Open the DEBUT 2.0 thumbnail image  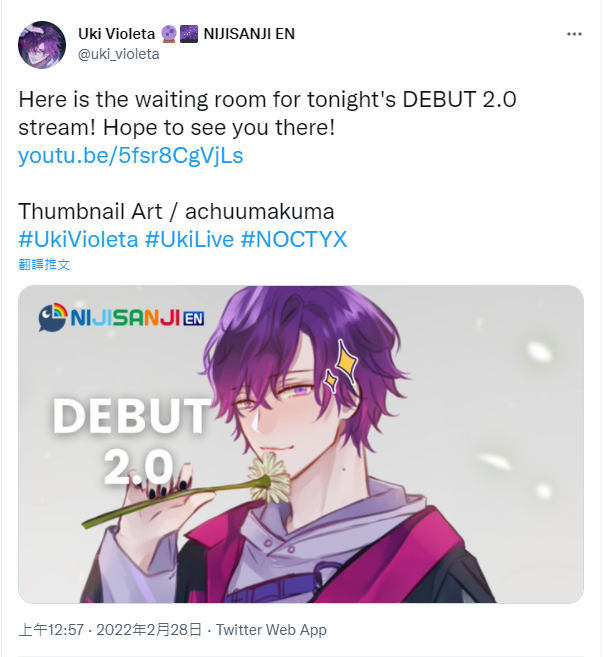click(x=301, y=444)
